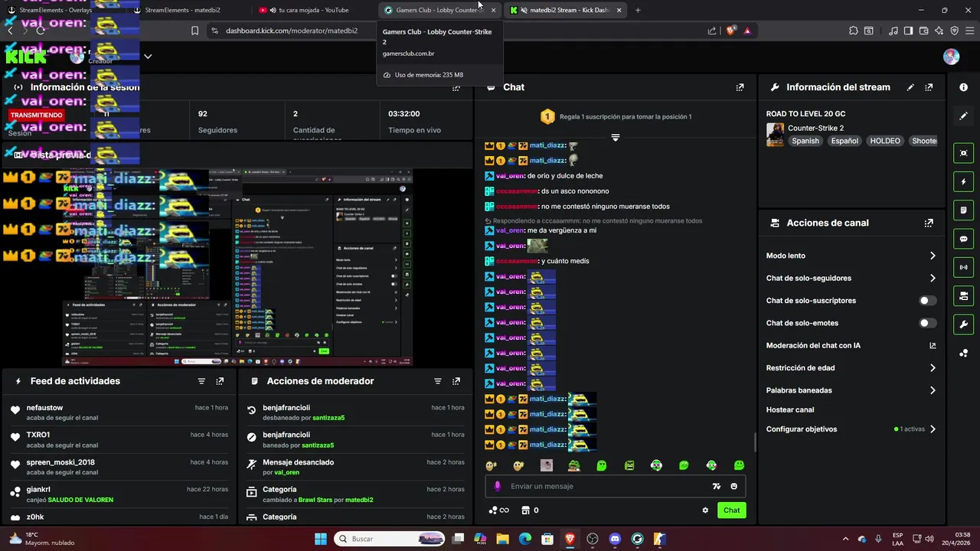Screen dimensions: 980x551
Task: Open Brave main hamburger menu
Action: (x=970, y=31)
